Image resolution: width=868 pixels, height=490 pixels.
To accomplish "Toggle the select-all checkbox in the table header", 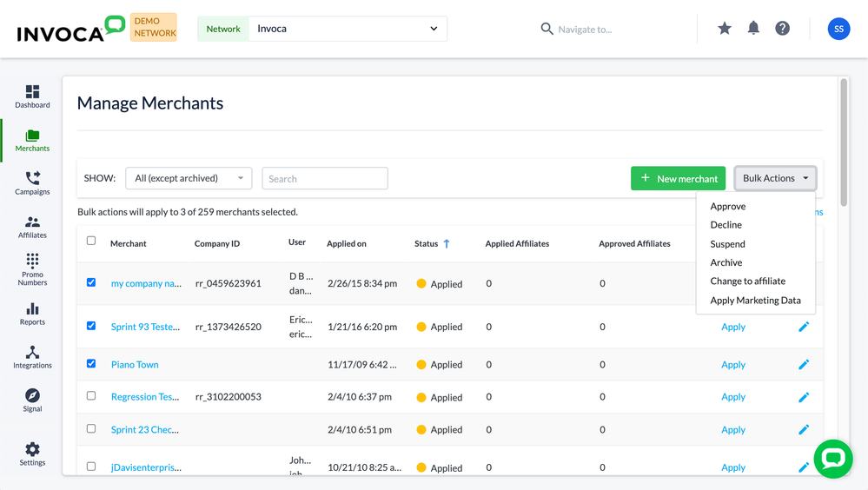I will click(91, 241).
